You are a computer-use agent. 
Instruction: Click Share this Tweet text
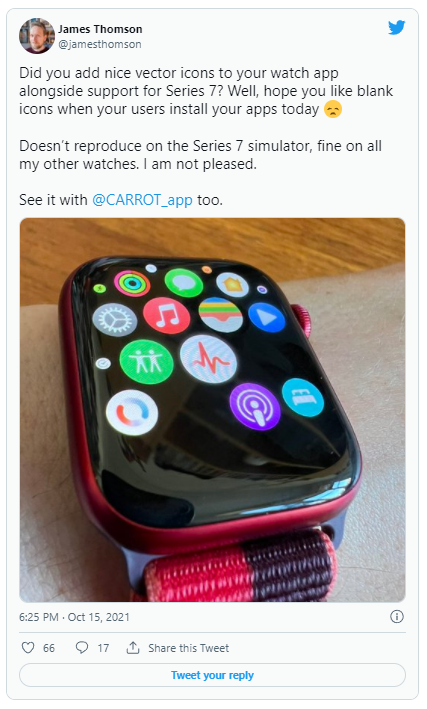click(x=189, y=648)
